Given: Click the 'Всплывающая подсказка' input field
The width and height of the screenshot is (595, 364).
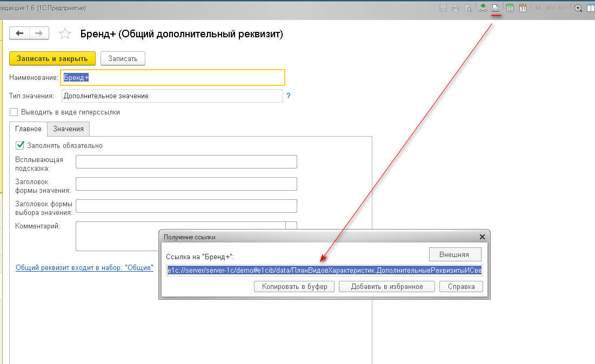Looking at the screenshot, I should point(186,162).
